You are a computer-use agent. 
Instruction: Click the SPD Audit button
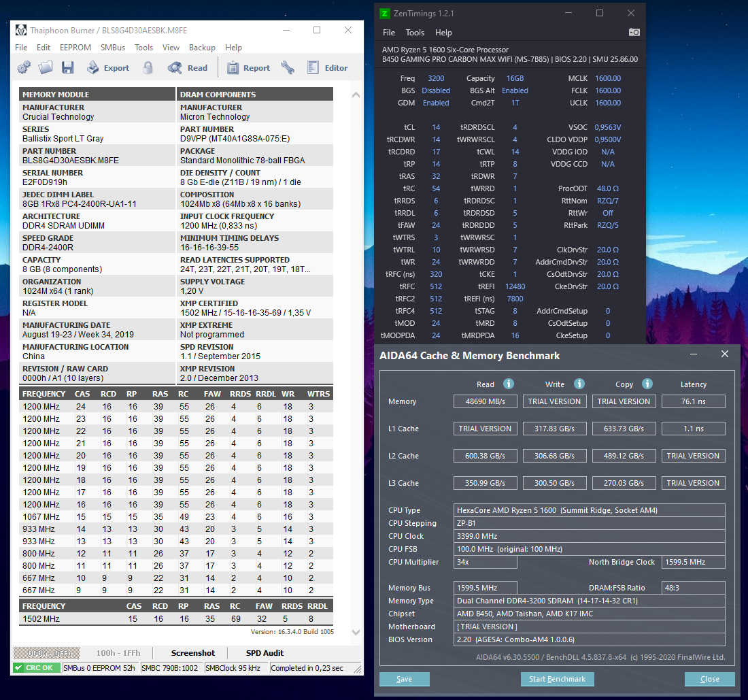265,652
